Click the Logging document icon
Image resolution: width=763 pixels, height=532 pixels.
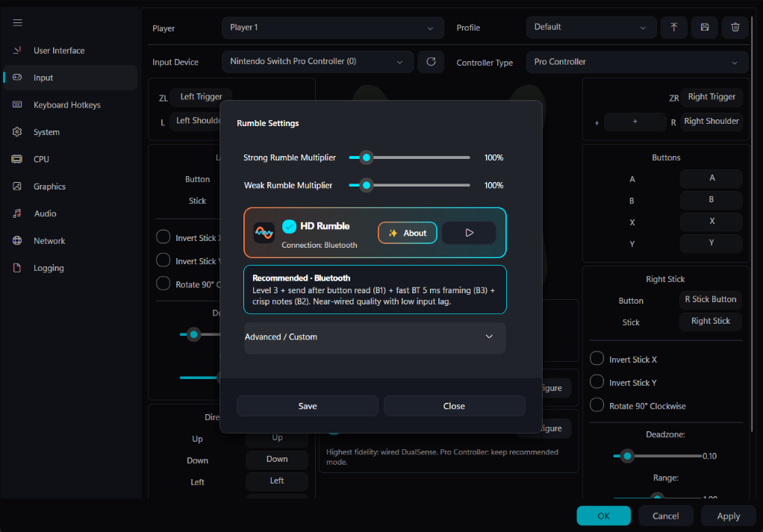[x=17, y=268]
